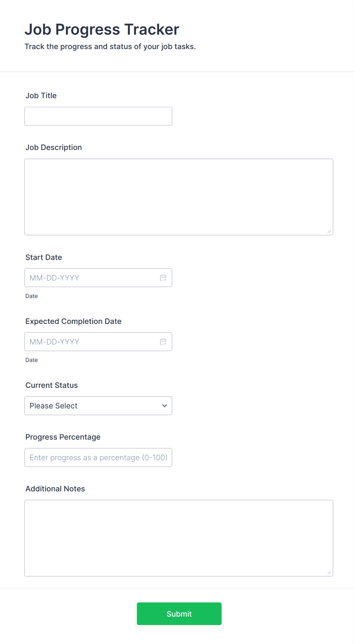Click the Additional Notes resize handle
The height and width of the screenshot is (644, 354).
329,572
